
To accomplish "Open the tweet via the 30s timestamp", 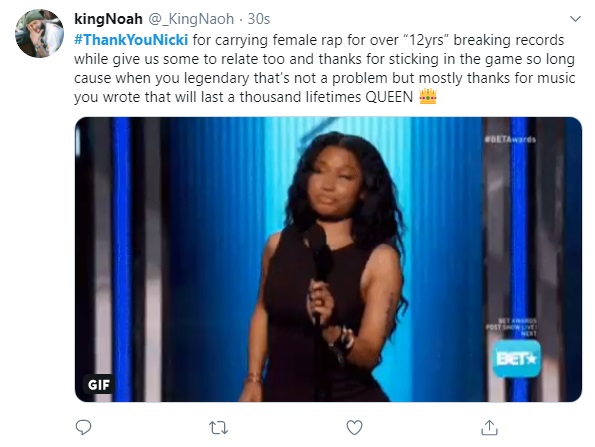I will 259,19.
